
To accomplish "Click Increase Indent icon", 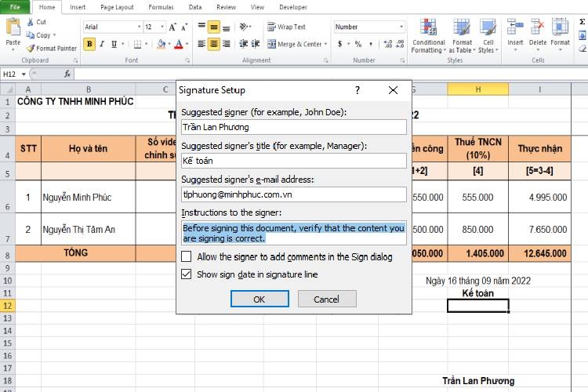I will pyautogui.click(x=256, y=44).
